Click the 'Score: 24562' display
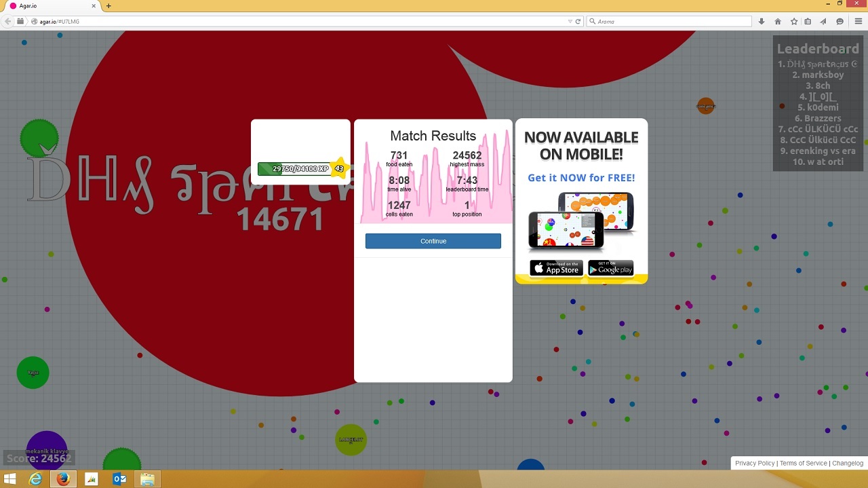868x488 pixels. (x=39, y=458)
